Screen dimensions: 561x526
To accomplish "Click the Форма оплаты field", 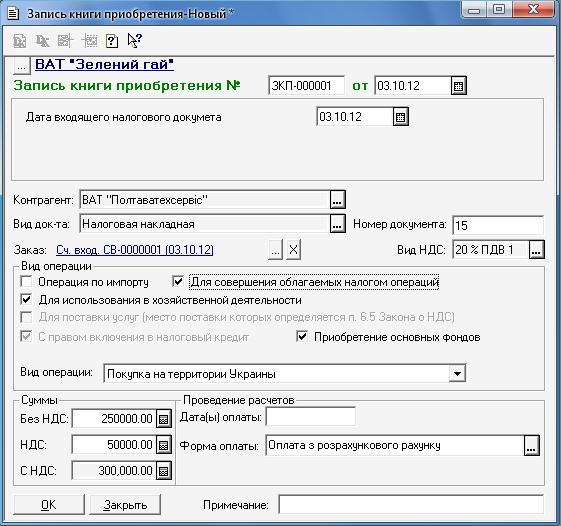I will (x=395, y=446).
